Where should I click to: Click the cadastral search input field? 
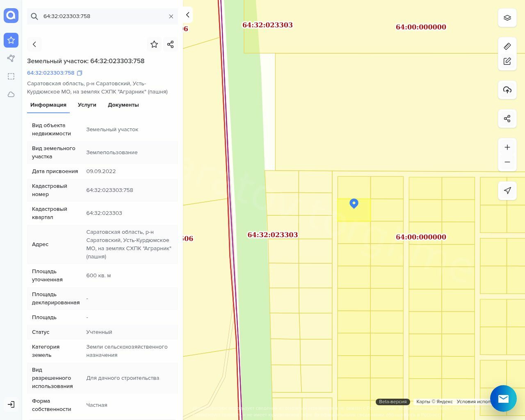[103, 16]
